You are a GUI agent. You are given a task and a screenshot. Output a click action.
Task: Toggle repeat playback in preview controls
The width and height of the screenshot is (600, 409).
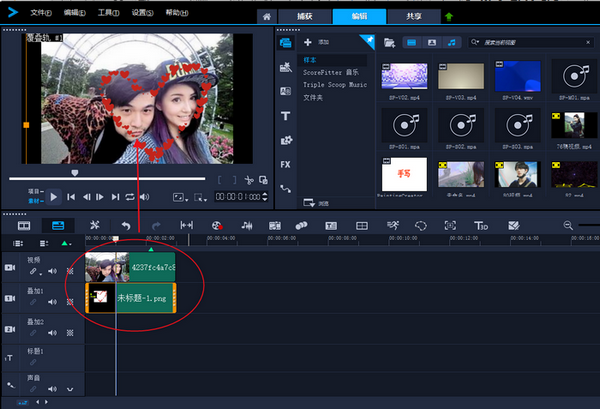131,197
